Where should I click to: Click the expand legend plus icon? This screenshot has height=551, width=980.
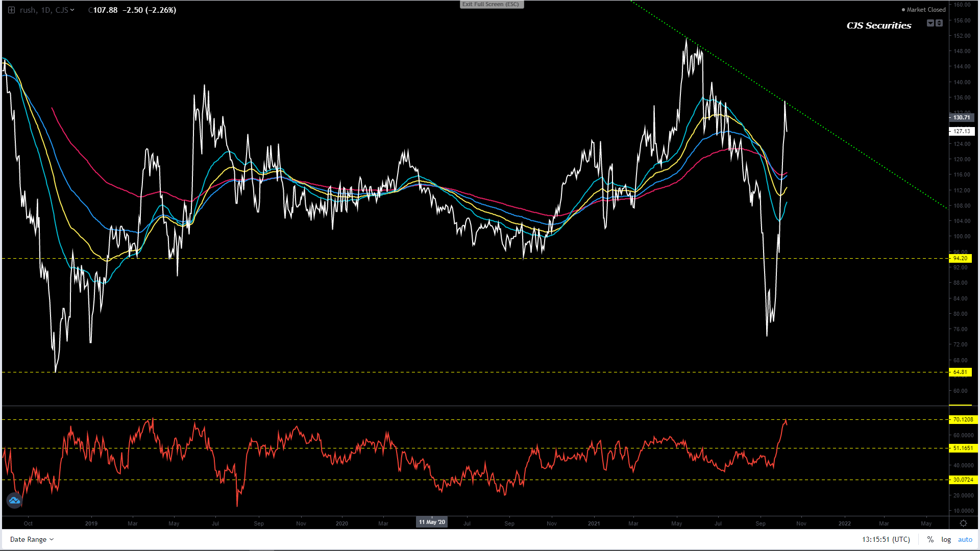click(x=11, y=10)
